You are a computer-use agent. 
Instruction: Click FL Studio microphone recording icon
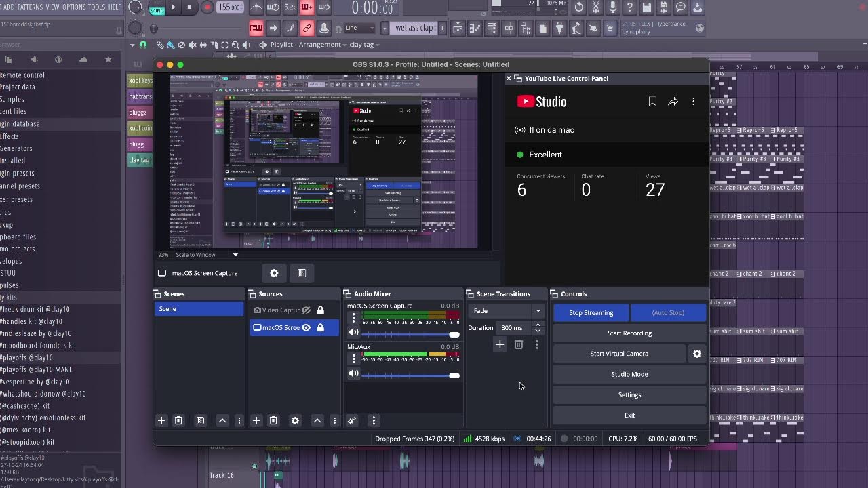(x=613, y=7)
